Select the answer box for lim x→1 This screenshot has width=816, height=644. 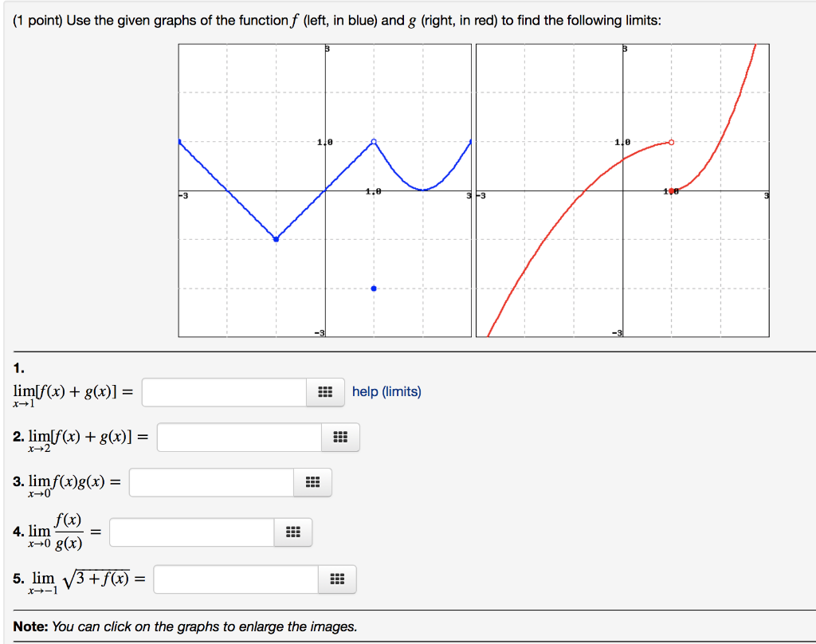pyautogui.click(x=223, y=391)
